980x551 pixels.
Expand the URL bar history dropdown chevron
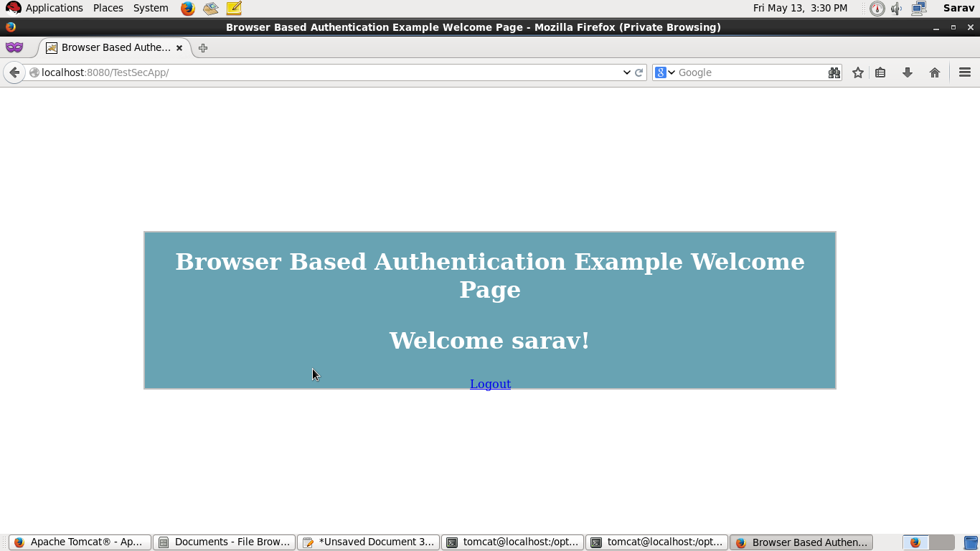pos(627,72)
